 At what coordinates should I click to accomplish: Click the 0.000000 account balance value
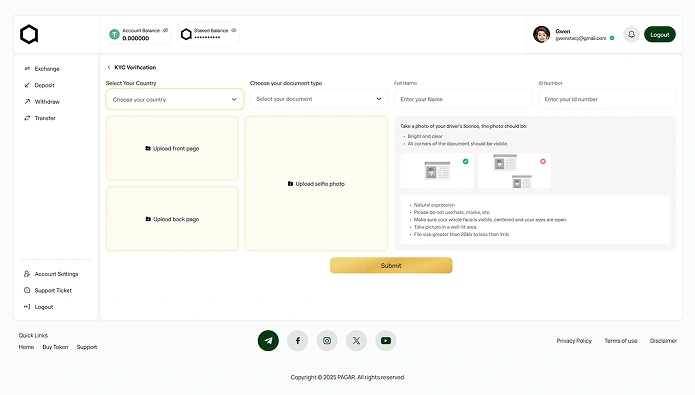click(x=136, y=38)
